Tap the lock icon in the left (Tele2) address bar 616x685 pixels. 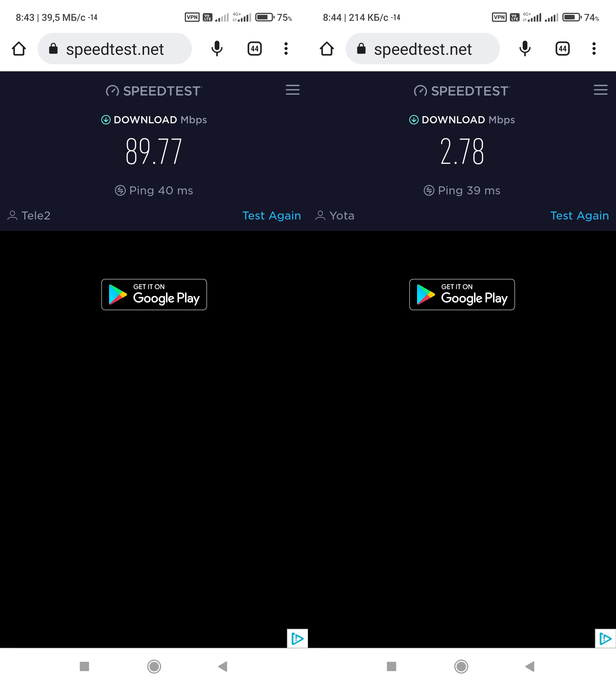coord(53,49)
